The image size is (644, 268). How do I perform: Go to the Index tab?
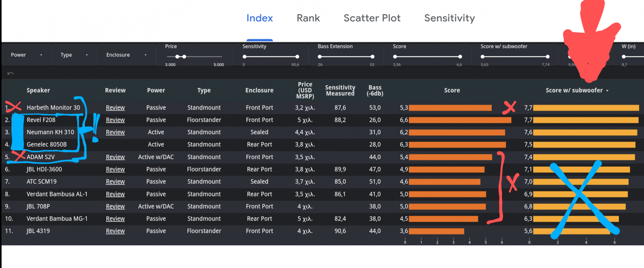point(259,18)
